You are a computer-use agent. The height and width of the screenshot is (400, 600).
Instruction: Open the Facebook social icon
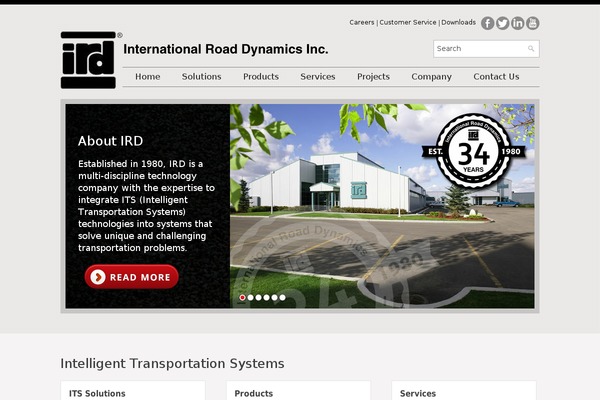tap(487, 23)
